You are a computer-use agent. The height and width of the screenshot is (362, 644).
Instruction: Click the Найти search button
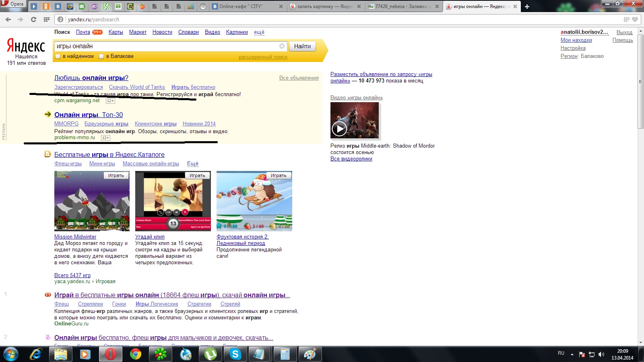[302, 46]
